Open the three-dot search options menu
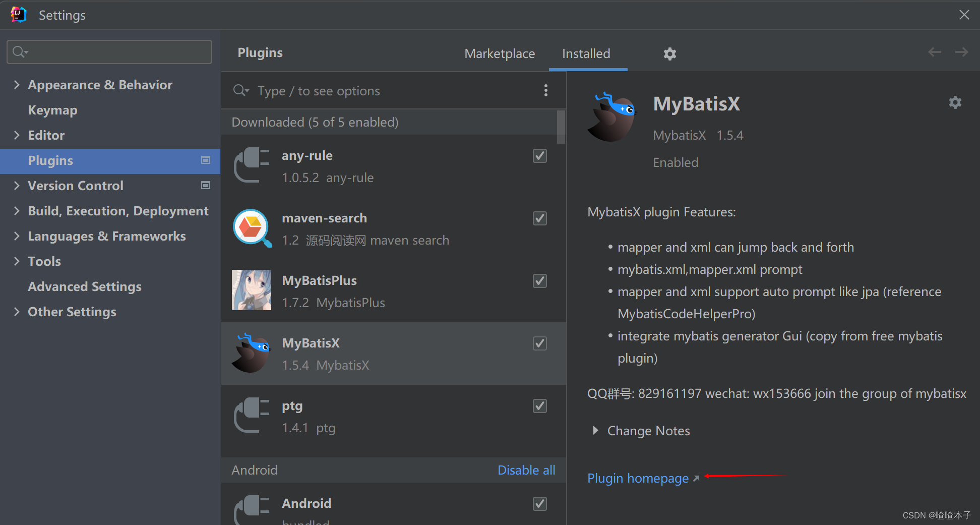This screenshot has height=525, width=980. click(546, 90)
